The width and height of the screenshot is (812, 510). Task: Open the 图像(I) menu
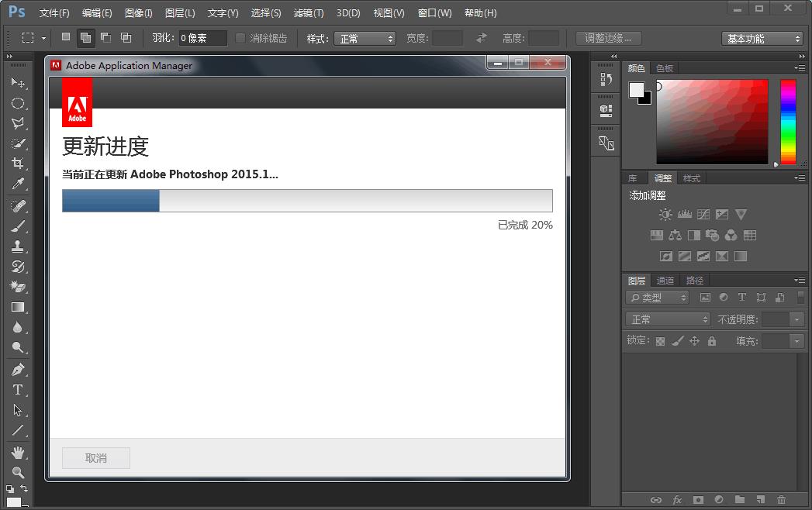[x=139, y=13]
